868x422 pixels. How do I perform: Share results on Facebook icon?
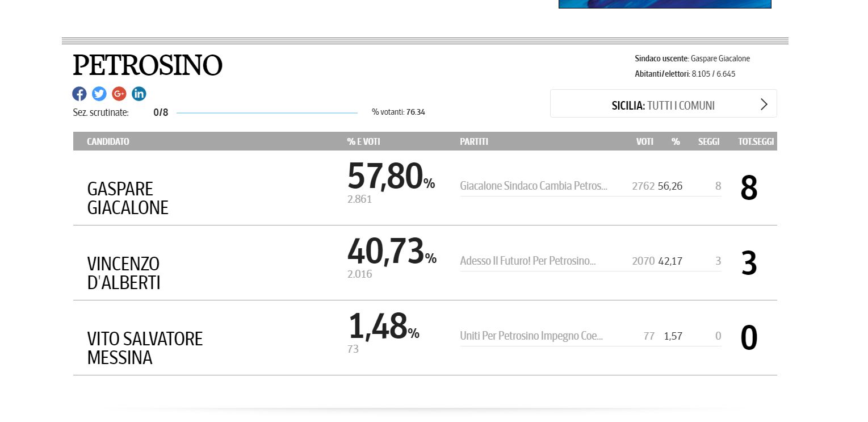(x=79, y=94)
